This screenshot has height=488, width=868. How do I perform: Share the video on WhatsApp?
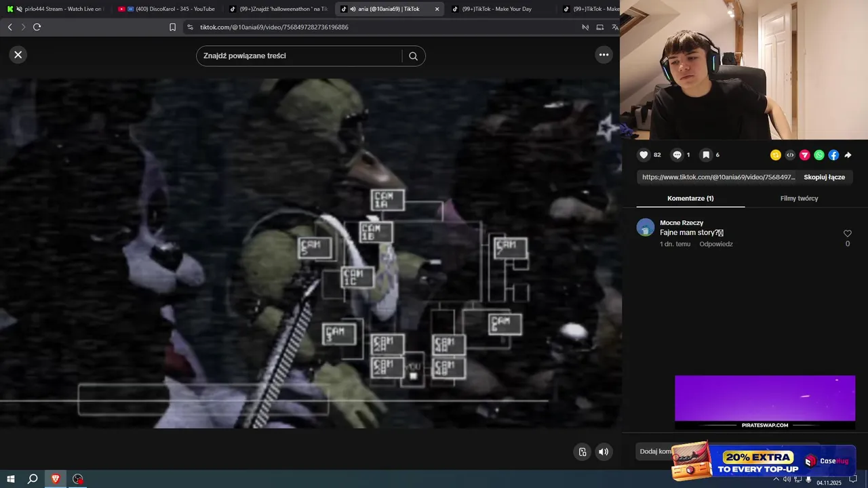click(819, 155)
